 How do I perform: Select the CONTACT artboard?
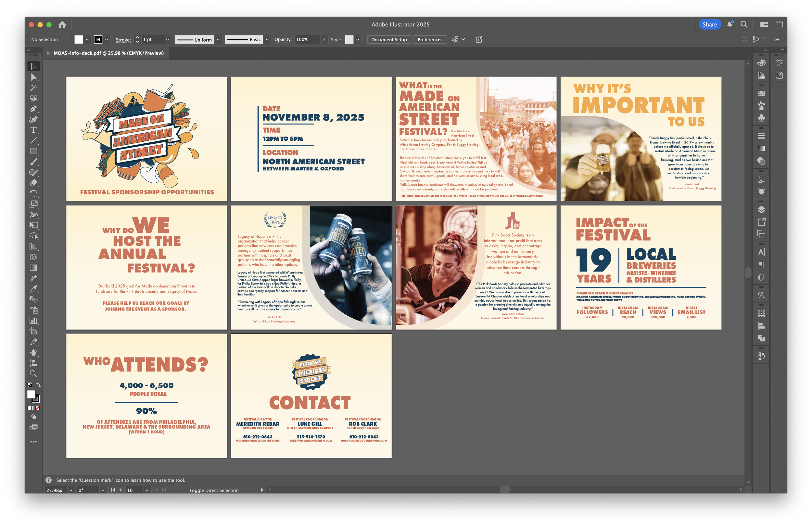[311, 396]
